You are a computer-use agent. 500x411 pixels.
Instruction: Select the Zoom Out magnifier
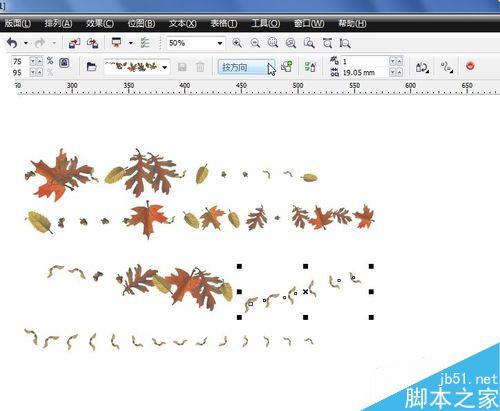(255, 43)
